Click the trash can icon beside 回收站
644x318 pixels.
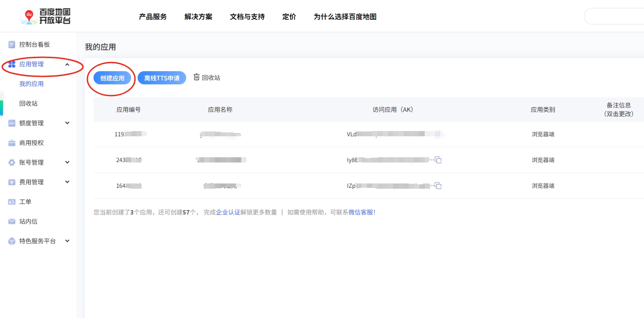click(197, 77)
